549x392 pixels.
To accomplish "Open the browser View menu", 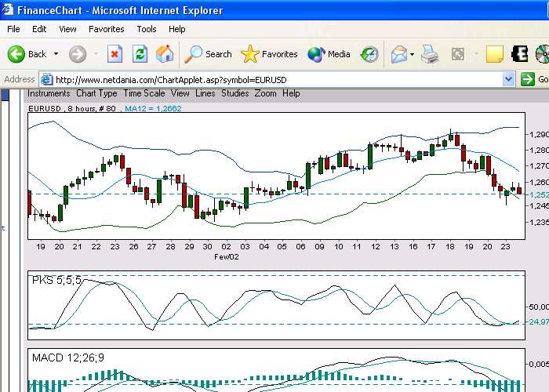I will (x=67, y=29).
